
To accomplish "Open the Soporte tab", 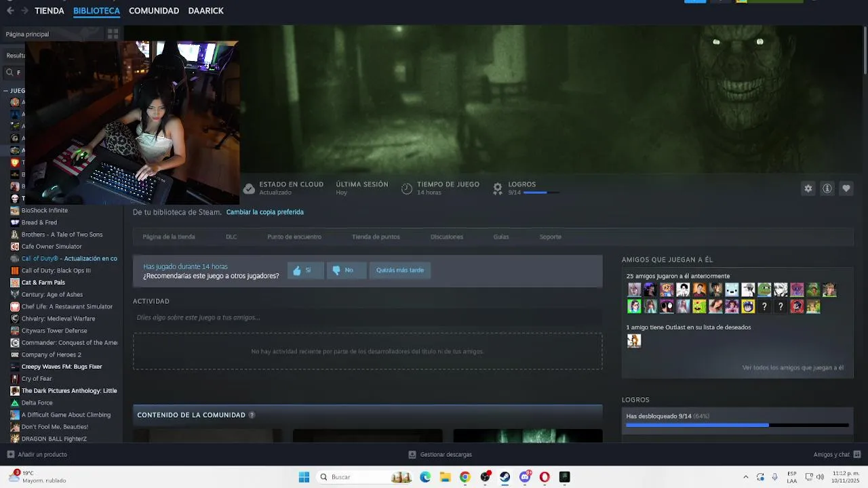I will (551, 237).
